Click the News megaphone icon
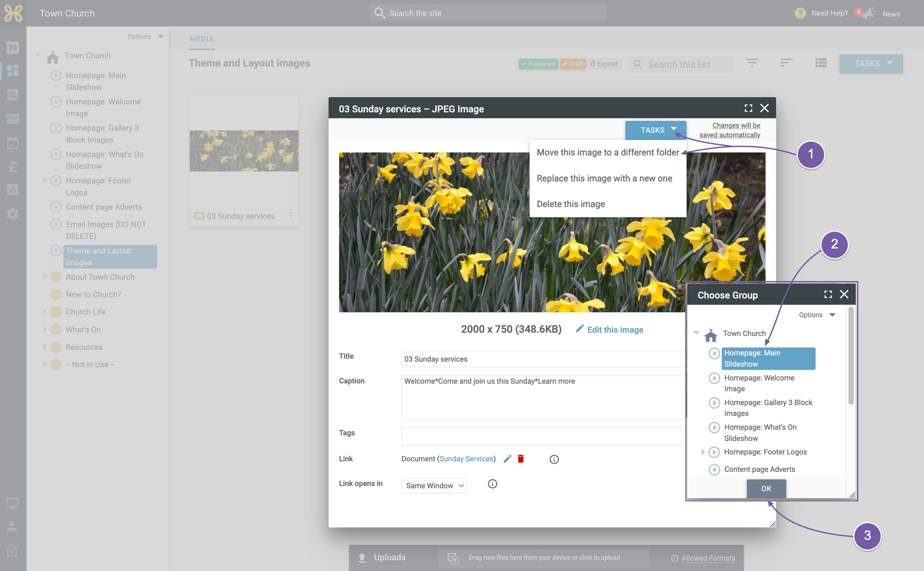Viewport: 924px width, 571px height. pos(869,13)
